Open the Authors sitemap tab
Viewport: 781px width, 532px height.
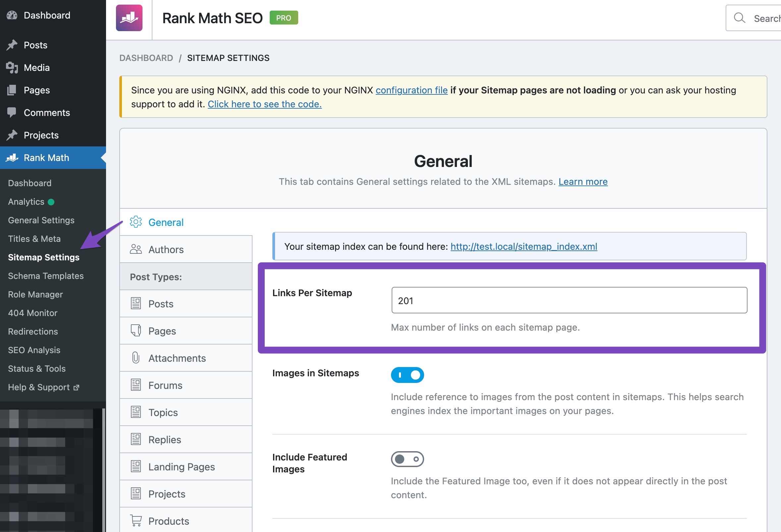pyautogui.click(x=186, y=249)
